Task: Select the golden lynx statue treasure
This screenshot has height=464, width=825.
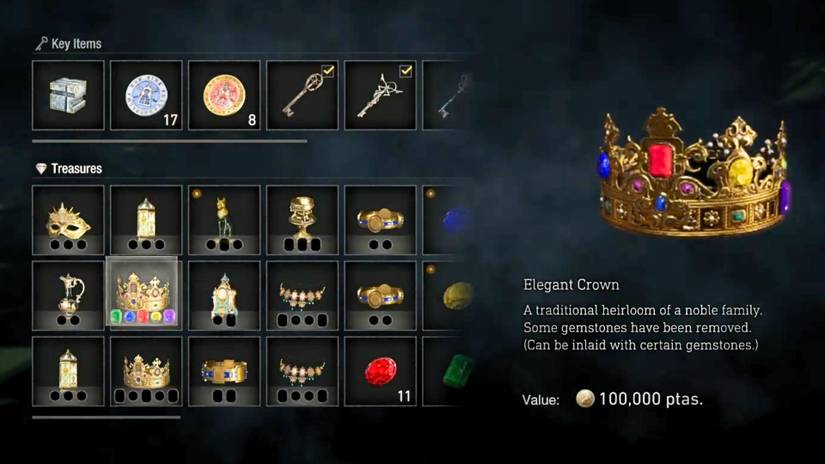Action: pos(224,220)
